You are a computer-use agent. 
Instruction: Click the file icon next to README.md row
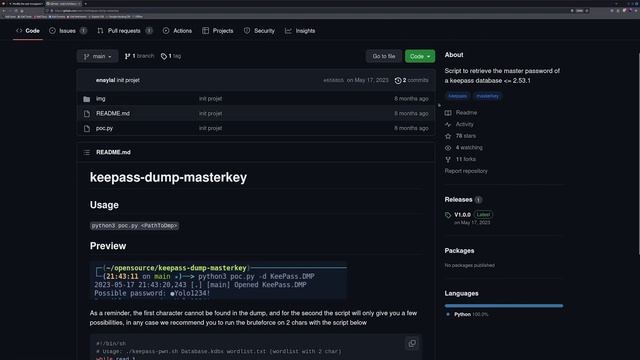click(x=87, y=114)
